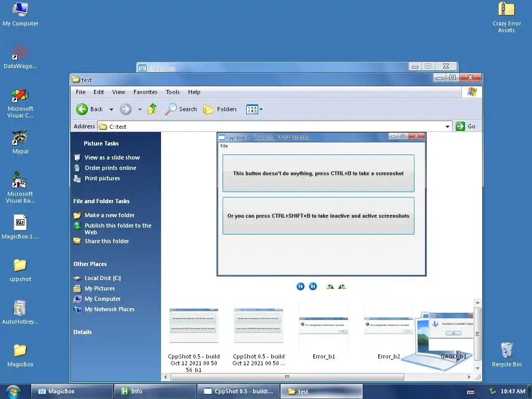Click Make a new folder link
This screenshot has height=399, width=532.
pyautogui.click(x=110, y=215)
